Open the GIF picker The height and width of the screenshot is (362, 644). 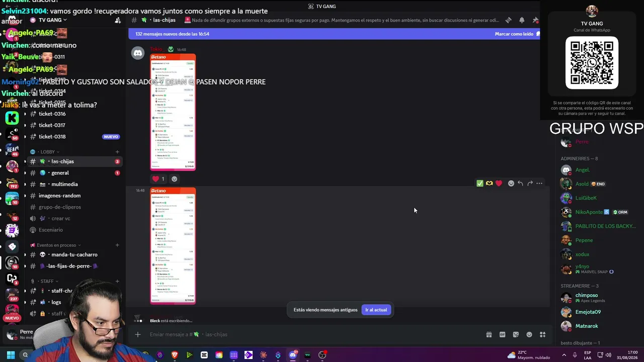[x=502, y=334]
